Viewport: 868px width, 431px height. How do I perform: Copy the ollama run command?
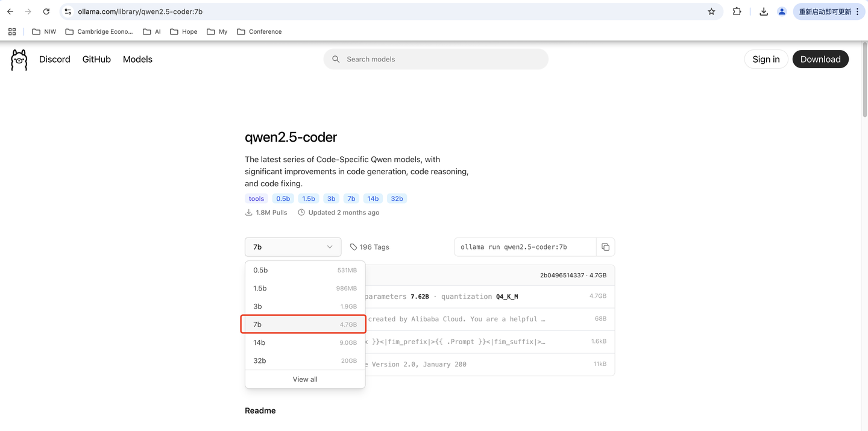pyautogui.click(x=605, y=247)
